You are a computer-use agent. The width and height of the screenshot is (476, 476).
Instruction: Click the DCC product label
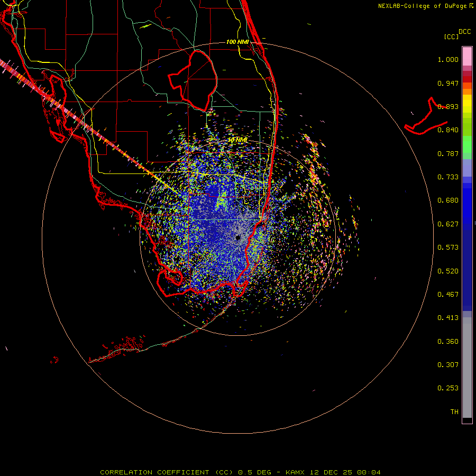tap(464, 32)
